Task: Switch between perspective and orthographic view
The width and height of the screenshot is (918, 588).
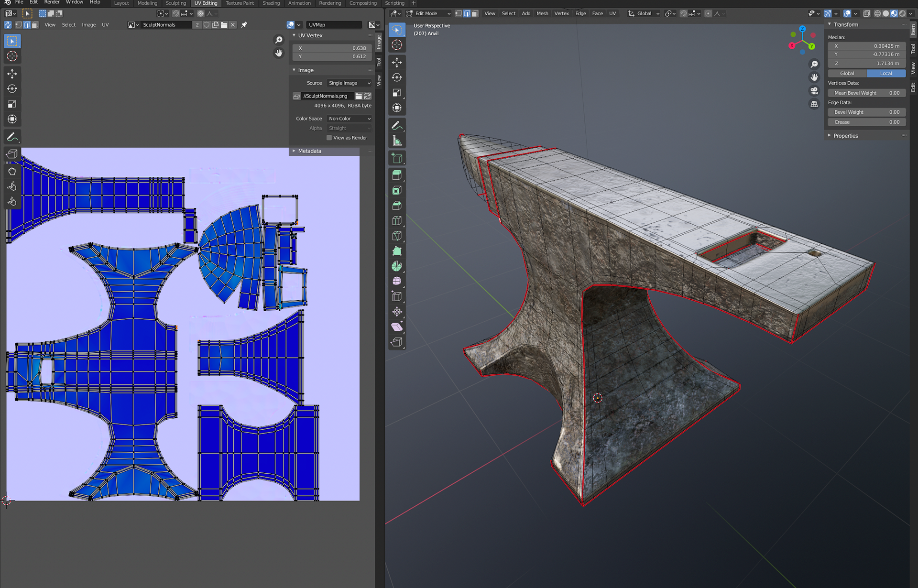Action: click(x=814, y=104)
